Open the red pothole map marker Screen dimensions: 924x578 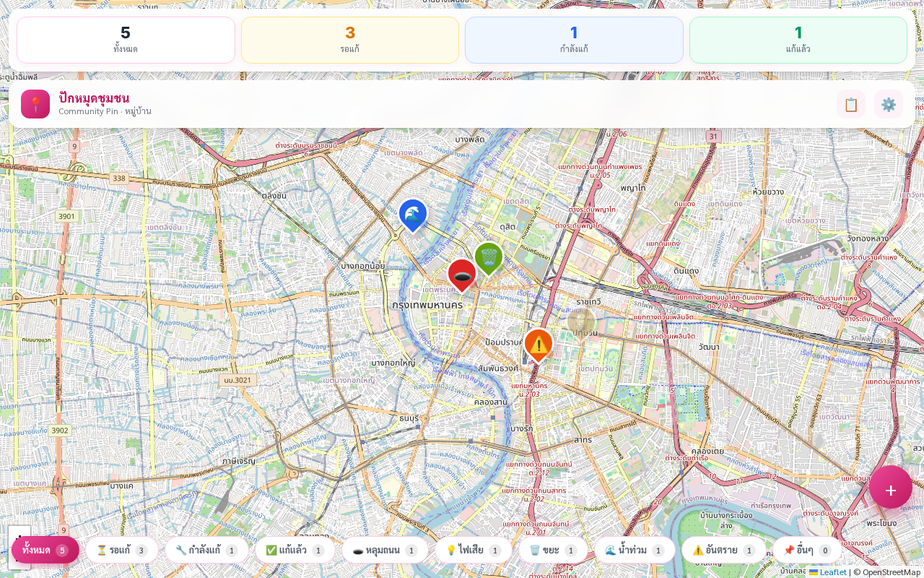click(462, 275)
